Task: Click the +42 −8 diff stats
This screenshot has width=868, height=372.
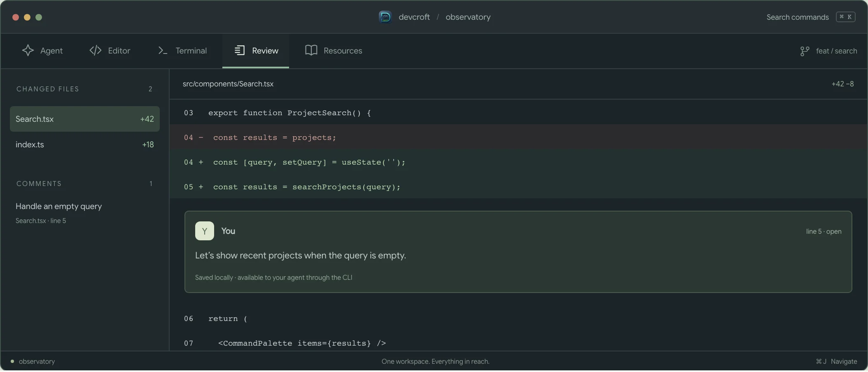Action: [x=842, y=84]
